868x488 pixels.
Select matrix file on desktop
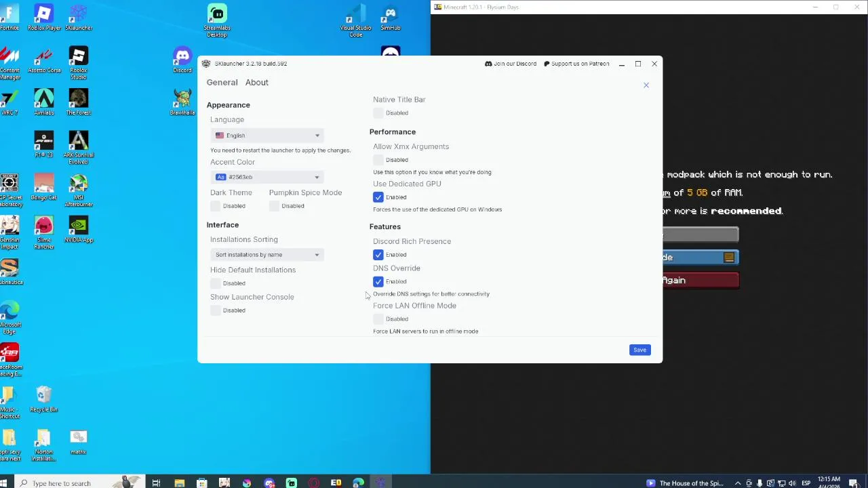click(x=79, y=441)
